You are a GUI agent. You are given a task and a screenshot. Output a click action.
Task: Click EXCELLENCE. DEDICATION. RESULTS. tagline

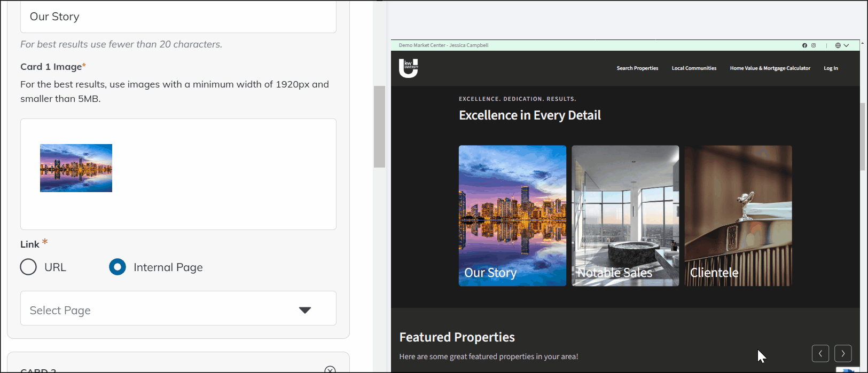[518, 99]
